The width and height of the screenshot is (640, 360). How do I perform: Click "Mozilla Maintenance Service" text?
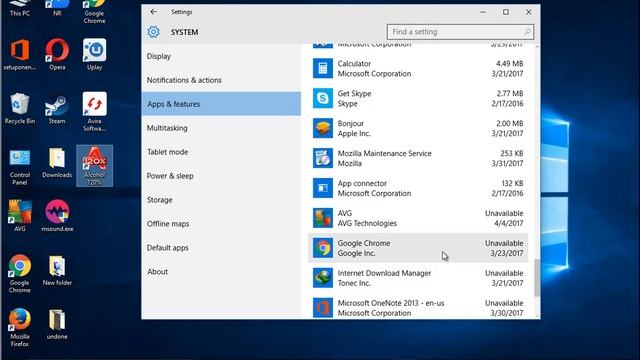384,153
